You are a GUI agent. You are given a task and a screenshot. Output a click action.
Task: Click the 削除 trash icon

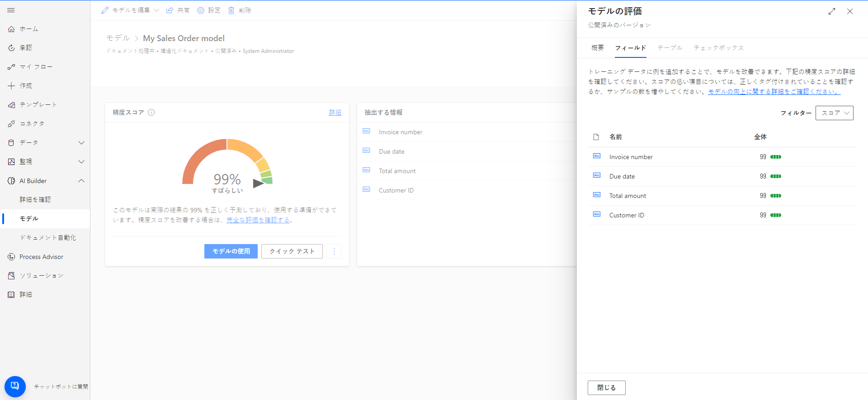coord(231,10)
